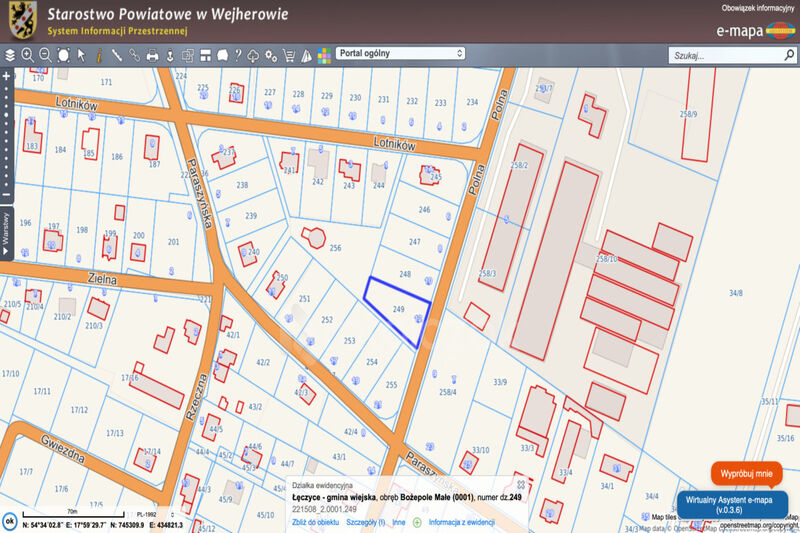Click the zoom out magnifier tool

point(45,54)
